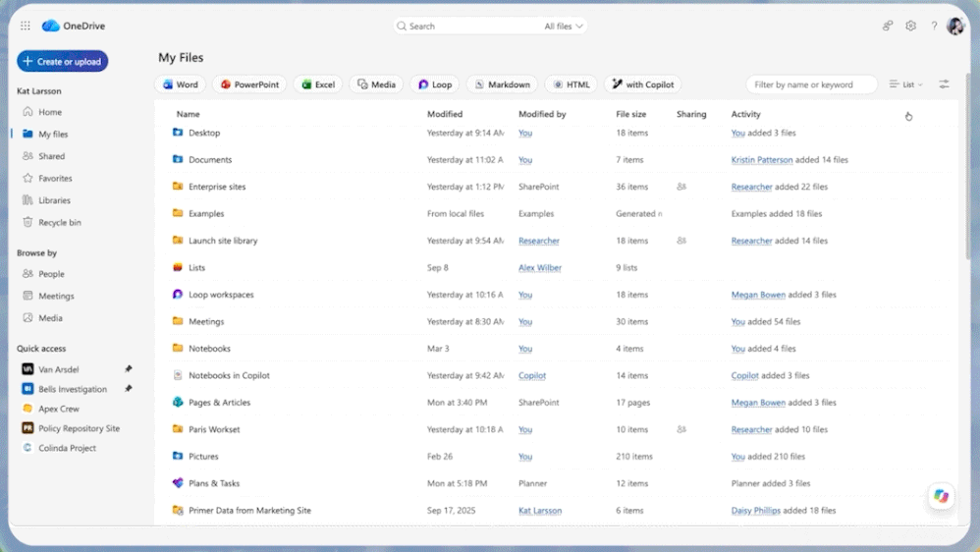This screenshot has height=552, width=980.
Task: Open the Meetings folder row name
Action: click(206, 321)
